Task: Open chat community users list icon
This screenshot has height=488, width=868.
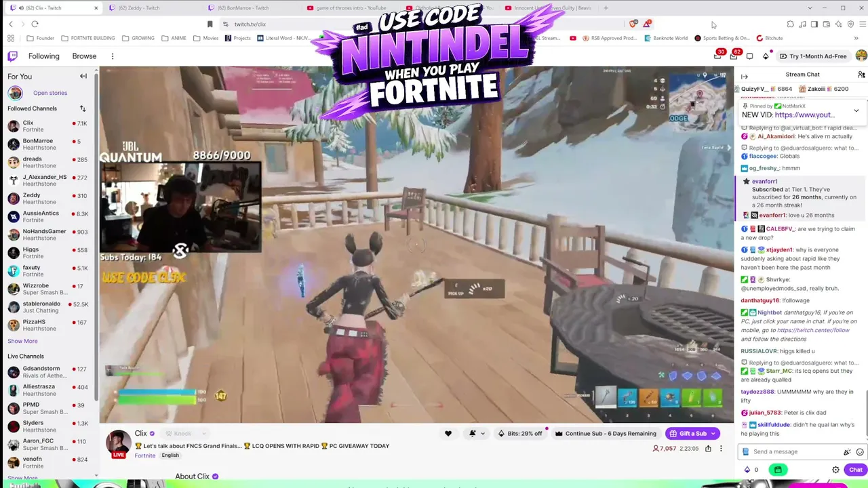Action: [x=861, y=75]
